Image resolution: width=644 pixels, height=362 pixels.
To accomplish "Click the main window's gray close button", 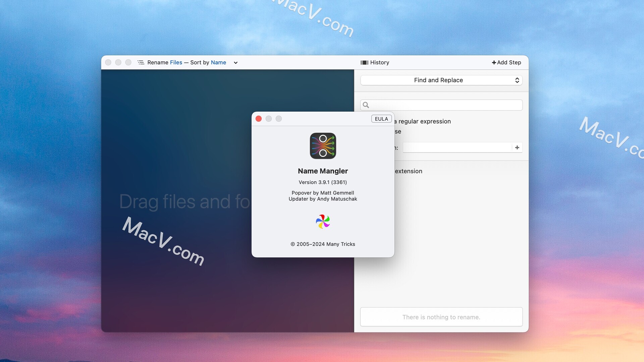I will pos(108,62).
